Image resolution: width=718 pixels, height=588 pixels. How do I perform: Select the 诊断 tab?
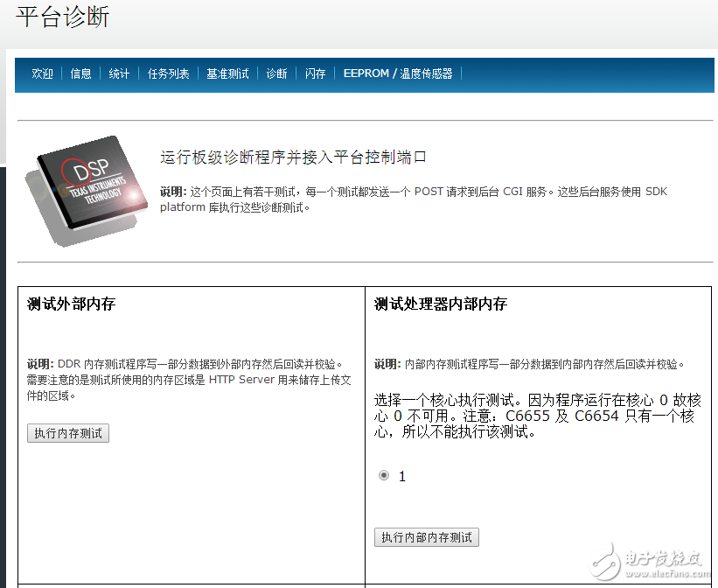tap(276, 73)
